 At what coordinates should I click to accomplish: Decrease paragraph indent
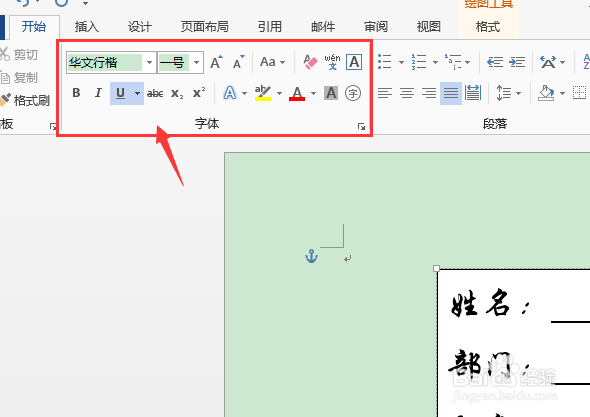tap(495, 62)
